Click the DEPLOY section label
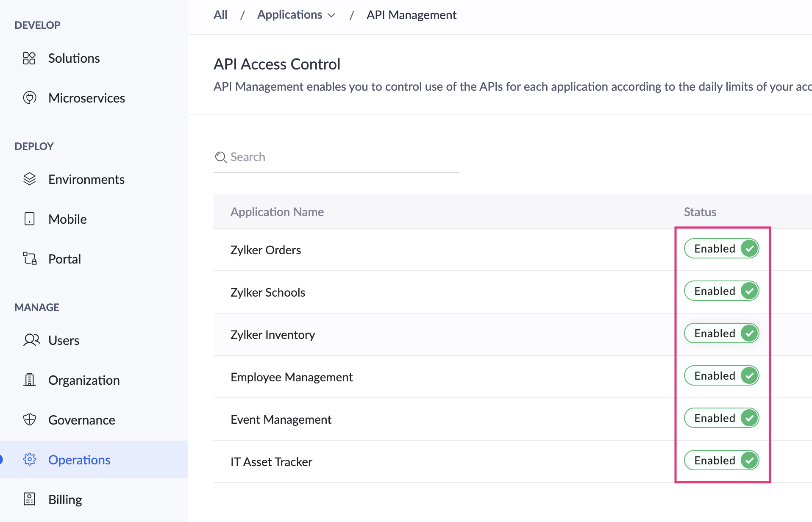 [34, 146]
